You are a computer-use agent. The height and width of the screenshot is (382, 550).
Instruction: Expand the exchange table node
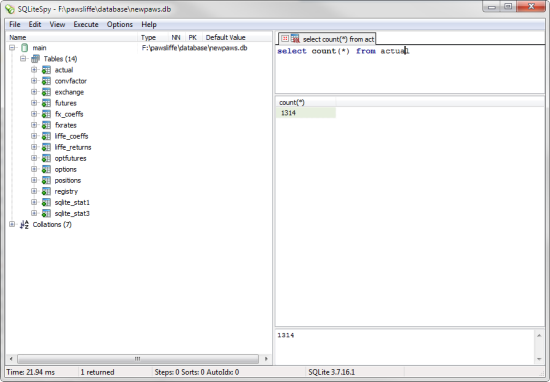tap(34, 92)
